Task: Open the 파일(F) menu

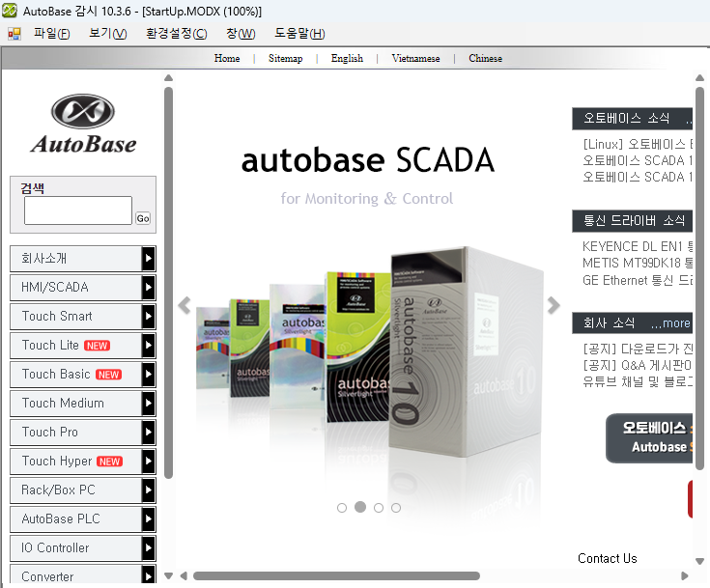Action: pos(51,34)
